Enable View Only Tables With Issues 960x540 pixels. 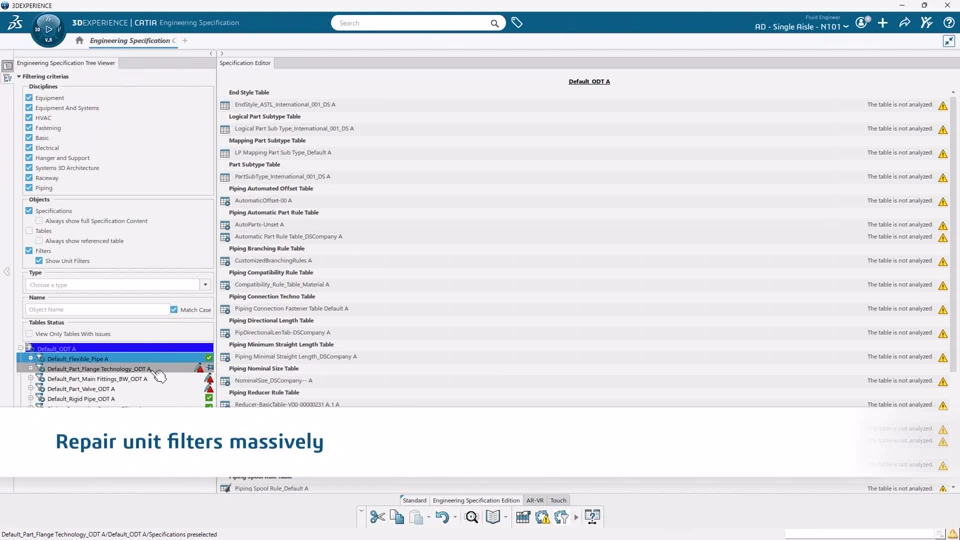tap(29, 334)
